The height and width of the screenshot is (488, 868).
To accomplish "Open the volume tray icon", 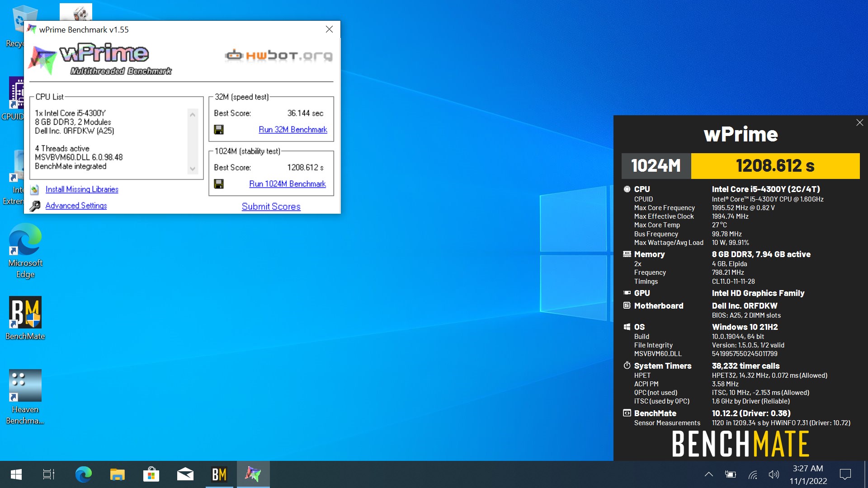I will 774,474.
